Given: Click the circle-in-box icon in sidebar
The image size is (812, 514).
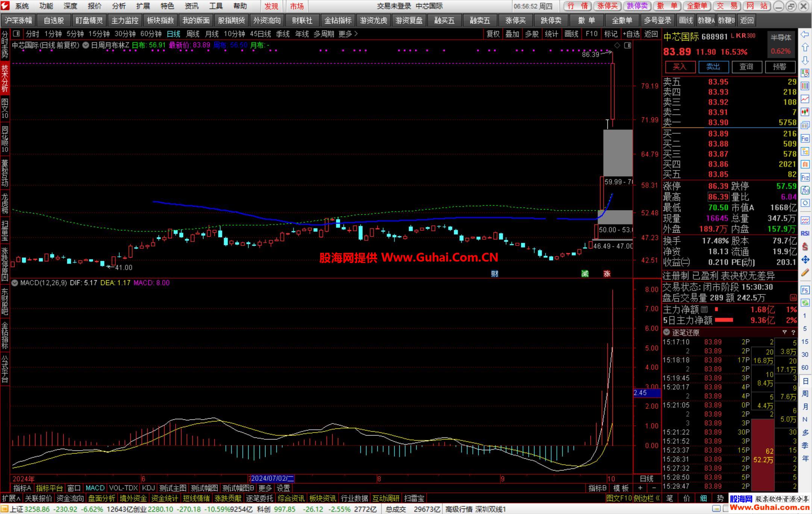Looking at the screenshot, I should pos(805,203).
